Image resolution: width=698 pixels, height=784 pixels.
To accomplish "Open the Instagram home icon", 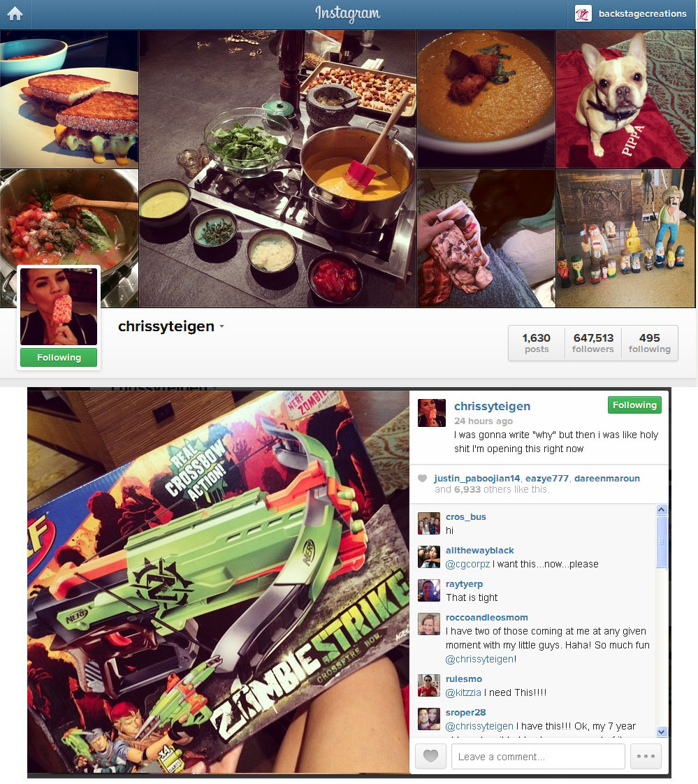I will (15, 13).
